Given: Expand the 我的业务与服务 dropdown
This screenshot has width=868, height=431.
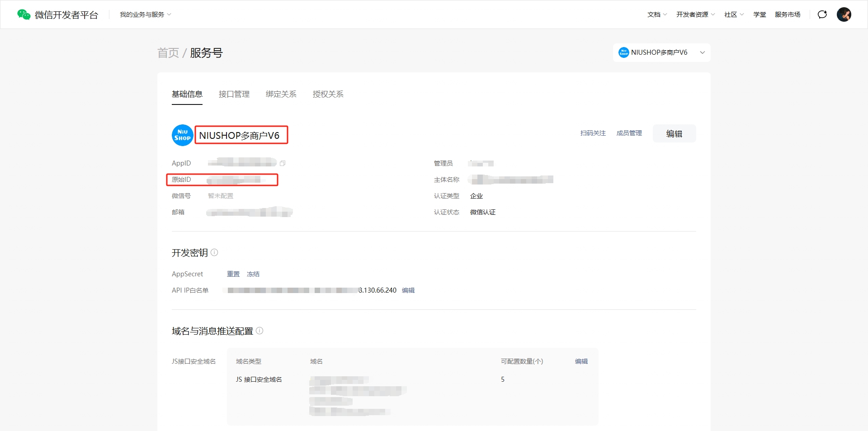Looking at the screenshot, I should point(145,14).
